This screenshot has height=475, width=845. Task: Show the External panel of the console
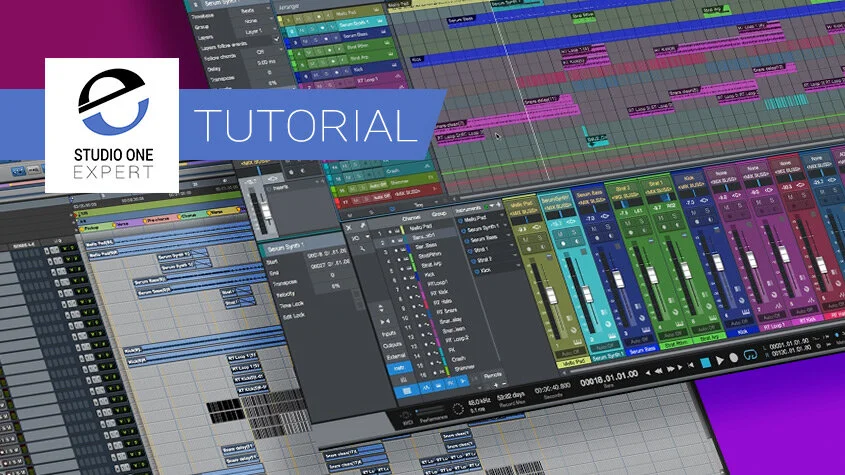click(x=395, y=356)
